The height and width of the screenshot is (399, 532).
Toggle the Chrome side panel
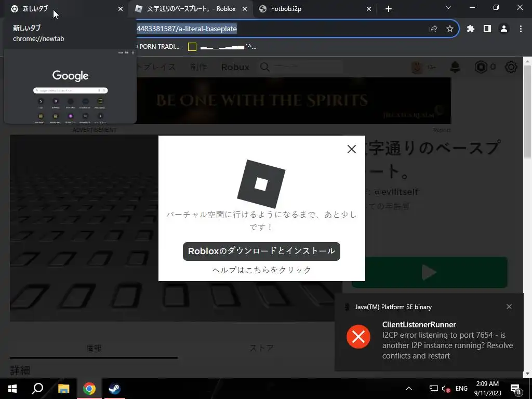coord(487,29)
